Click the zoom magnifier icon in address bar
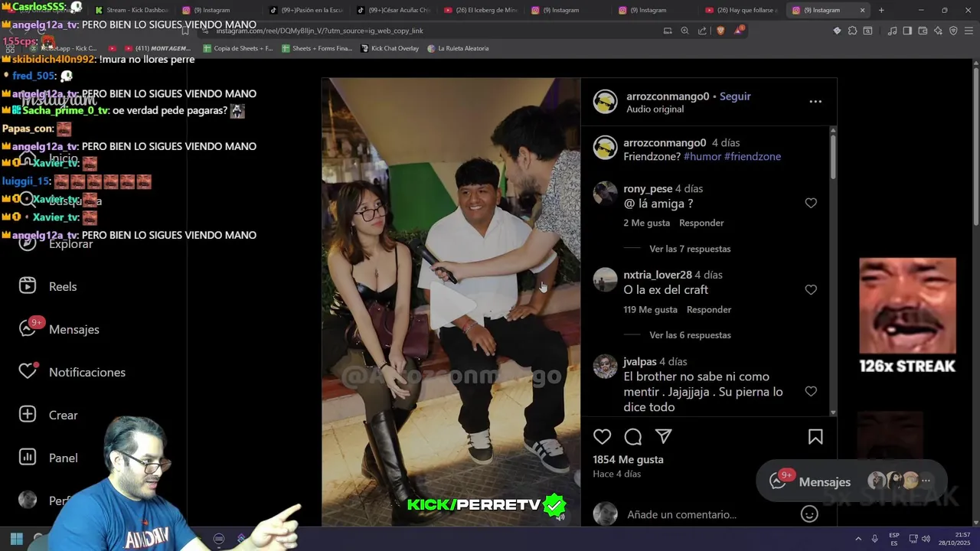The image size is (980, 551). click(684, 31)
